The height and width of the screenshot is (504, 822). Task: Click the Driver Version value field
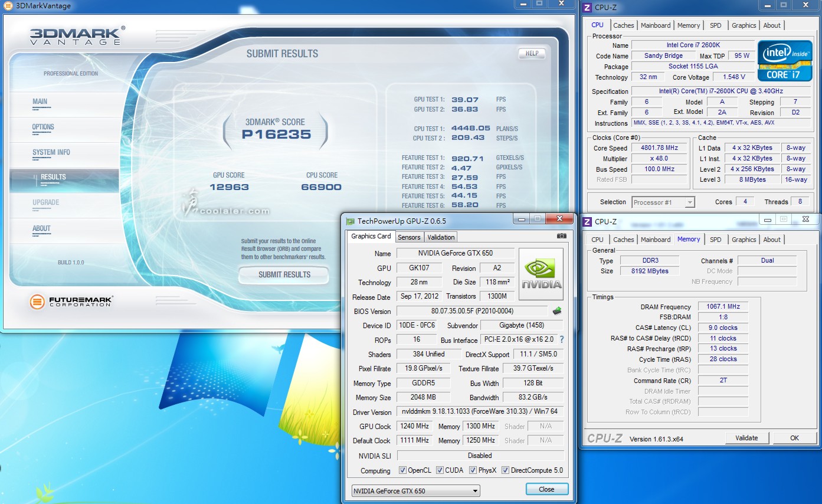(480, 412)
